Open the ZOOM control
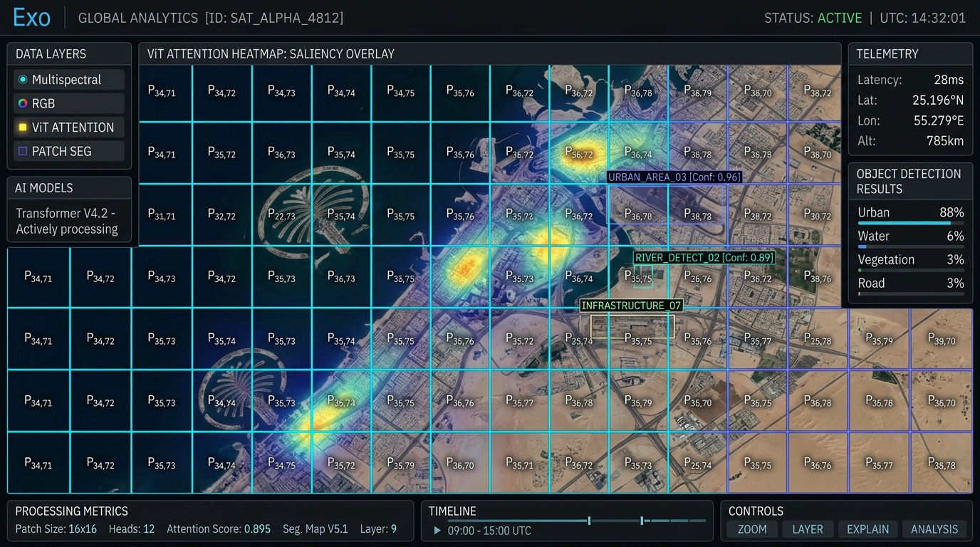This screenshot has width=980, height=547. (x=752, y=529)
